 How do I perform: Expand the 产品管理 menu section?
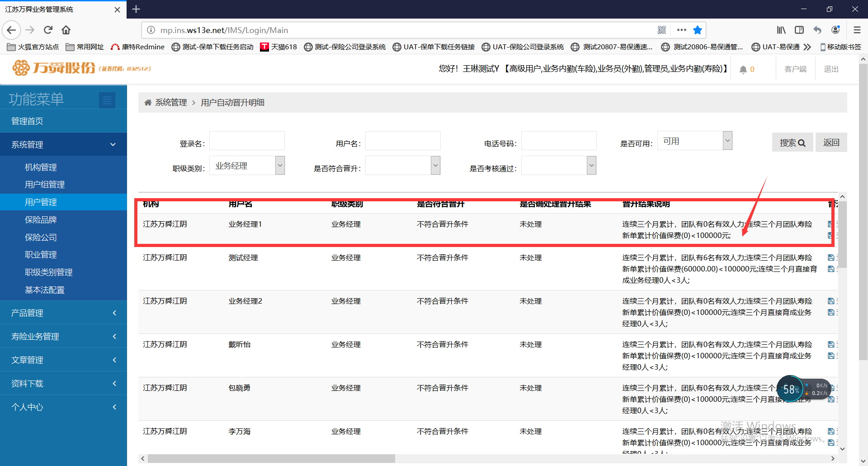[x=63, y=313]
